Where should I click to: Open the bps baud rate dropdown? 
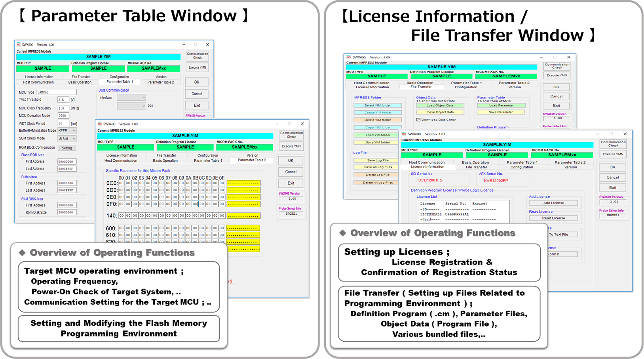tap(131, 106)
